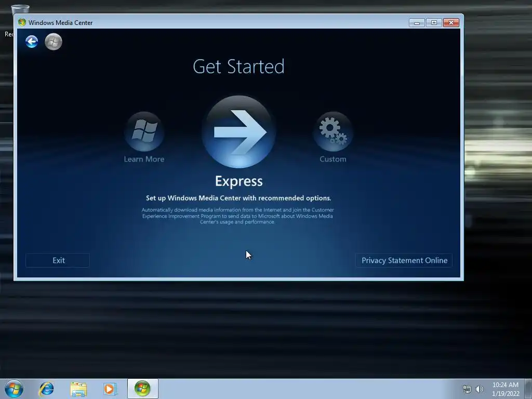The height and width of the screenshot is (399, 532).
Task: Click the Learn More label
Action: pyautogui.click(x=144, y=159)
